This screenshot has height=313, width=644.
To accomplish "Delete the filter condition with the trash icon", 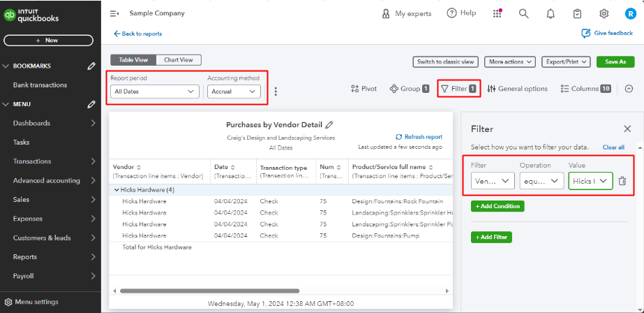I will 622,181.
